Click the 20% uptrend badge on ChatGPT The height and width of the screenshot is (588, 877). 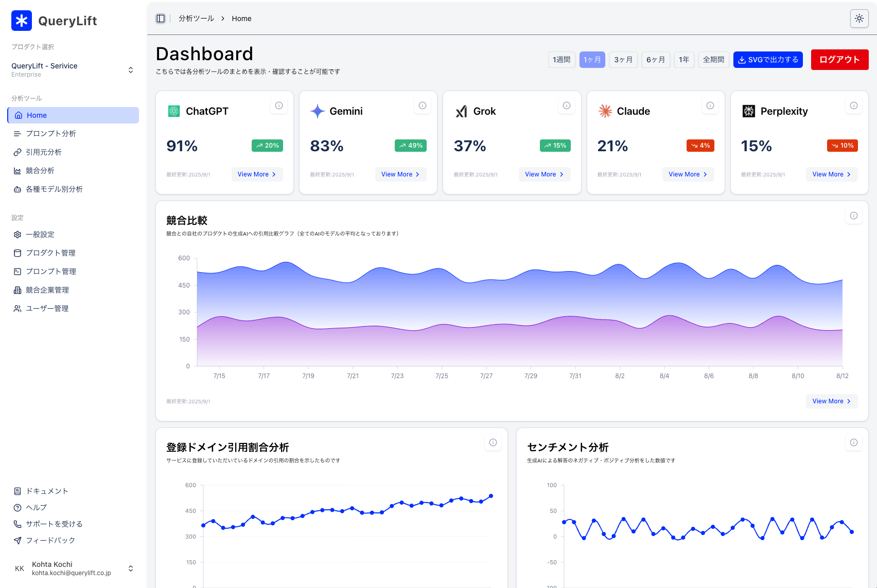tap(267, 146)
